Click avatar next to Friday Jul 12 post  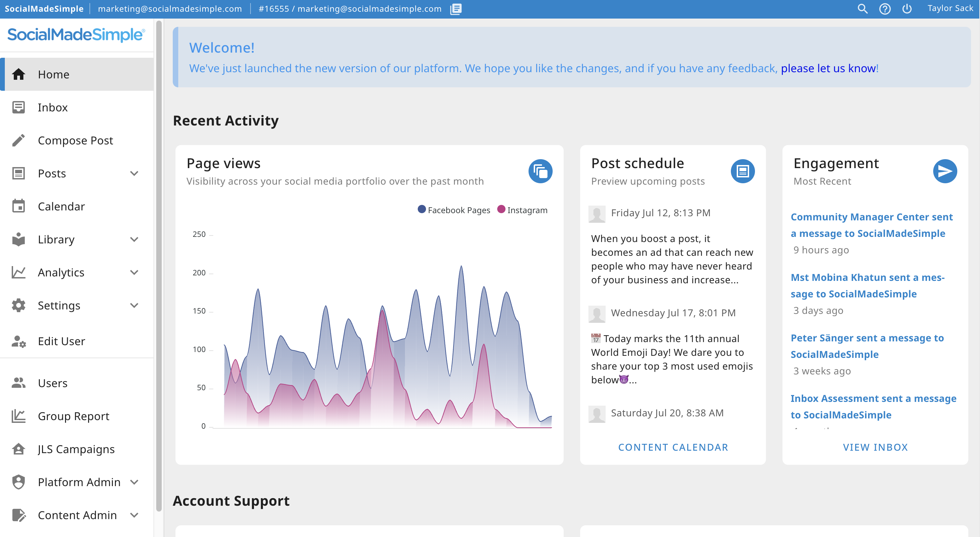tap(597, 214)
